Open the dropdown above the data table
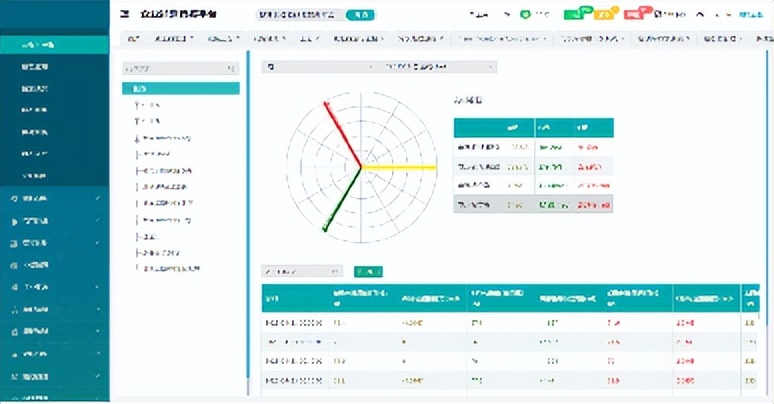Viewport: 774px width, 404px height. point(302,271)
